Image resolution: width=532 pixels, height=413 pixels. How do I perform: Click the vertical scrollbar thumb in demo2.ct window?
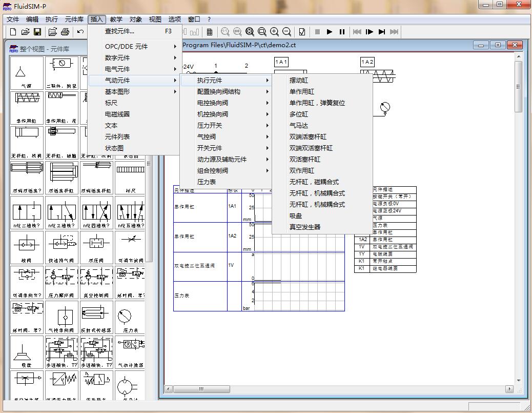point(519,87)
